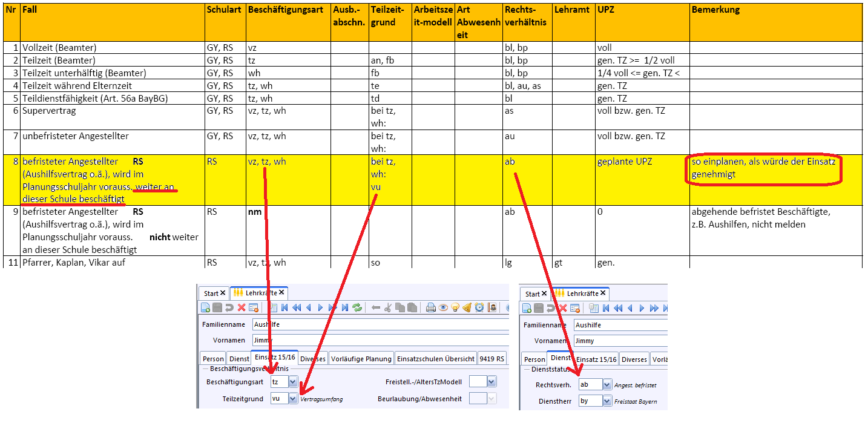Click grey back arrow icon in left toolbar
The width and height of the screenshot is (868, 446).
(x=376, y=307)
